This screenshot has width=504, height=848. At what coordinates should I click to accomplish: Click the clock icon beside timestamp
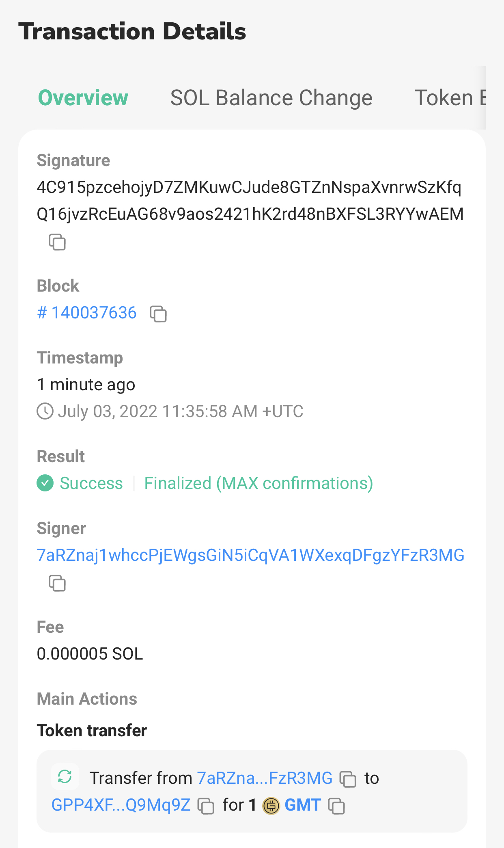tap(45, 411)
